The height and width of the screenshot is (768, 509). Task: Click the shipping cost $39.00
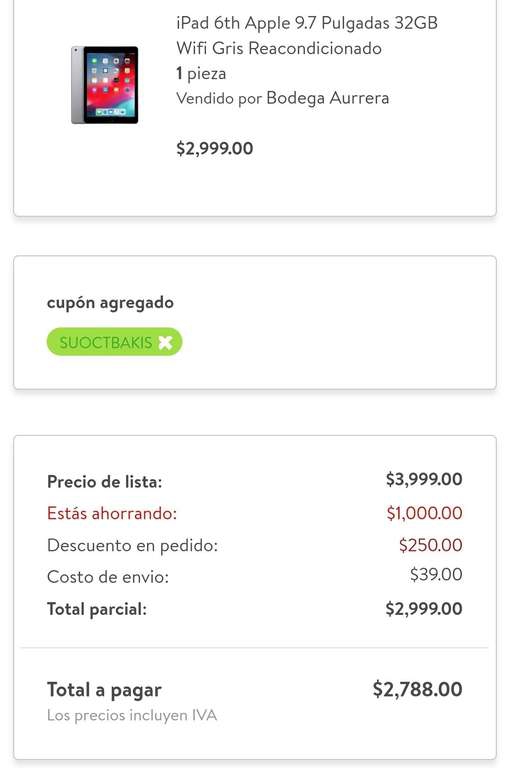pyautogui.click(x=436, y=574)
